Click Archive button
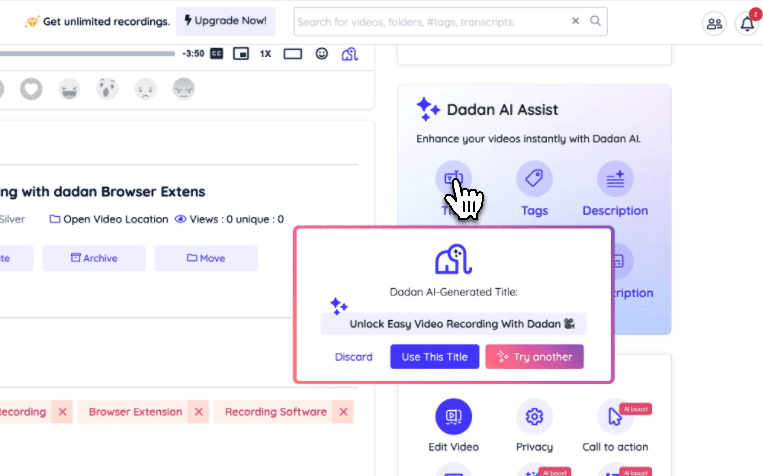The image size is (763, 476). [94, 258]
